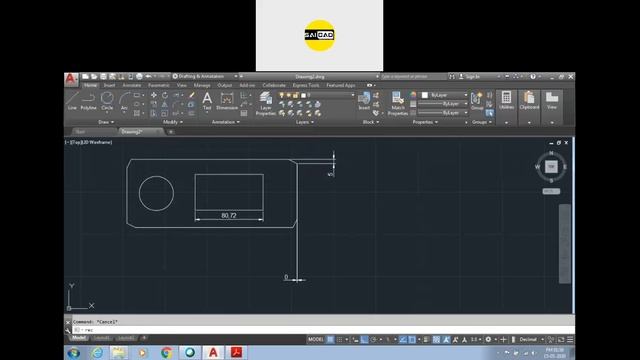Click the WCS label below ViewCube
The height and width of the screenshot is (360, 640).
point(551,191)
